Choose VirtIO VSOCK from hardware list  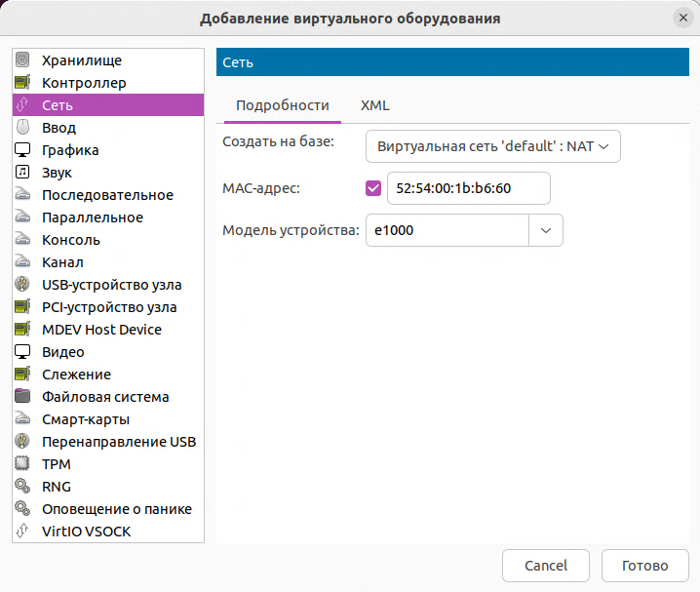coord(86,532)
